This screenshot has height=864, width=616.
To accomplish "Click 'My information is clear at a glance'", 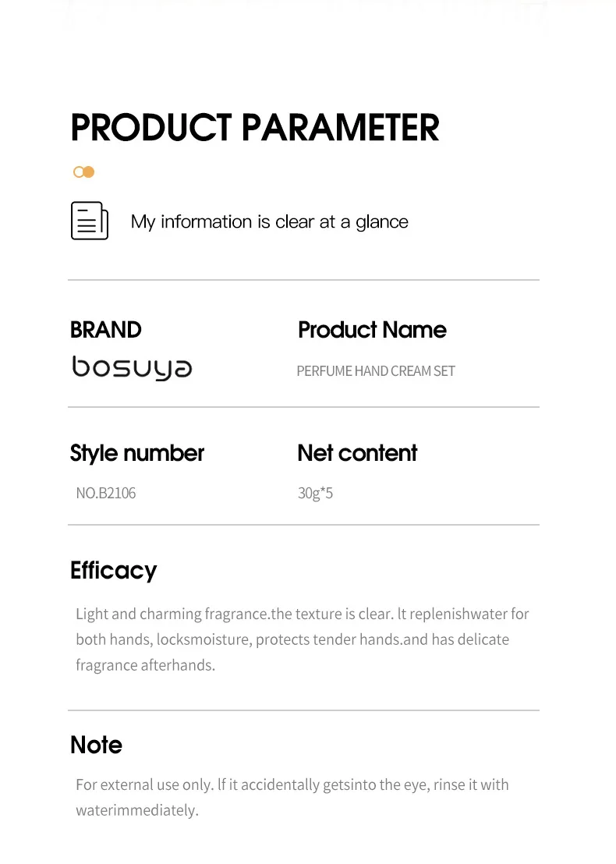I will [270, 221].
